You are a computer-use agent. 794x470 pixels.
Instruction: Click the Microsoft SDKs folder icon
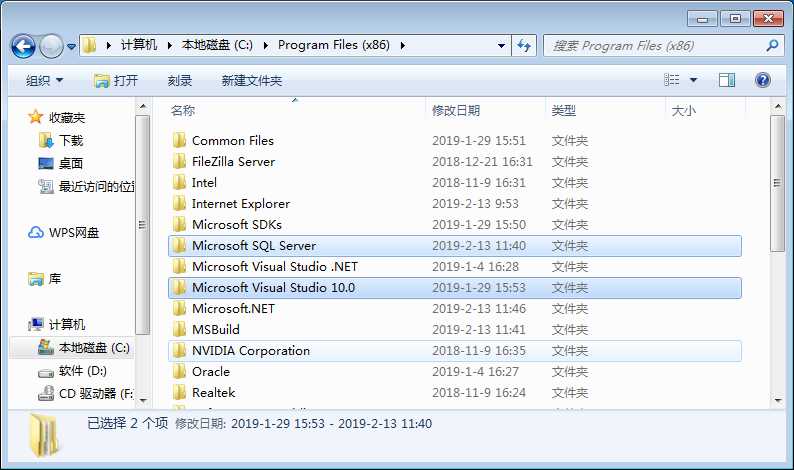pyautogui.click(x=179, y=224)
